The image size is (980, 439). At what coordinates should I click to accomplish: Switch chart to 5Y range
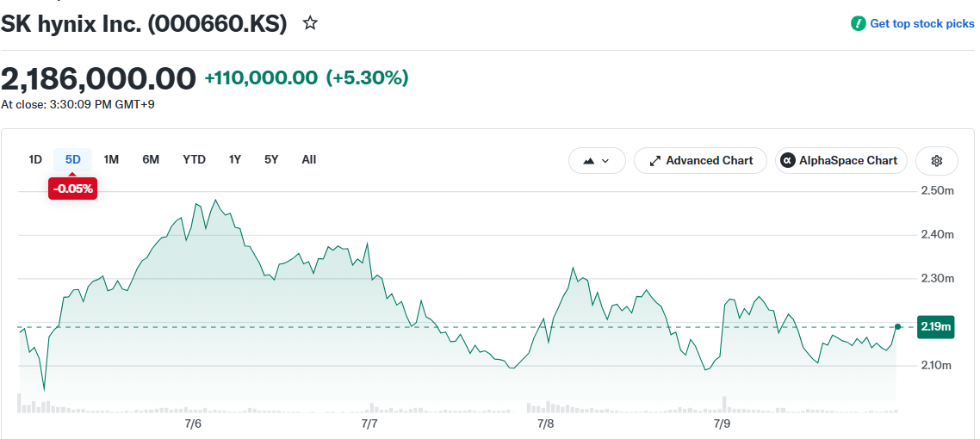[x=271, y=159]
